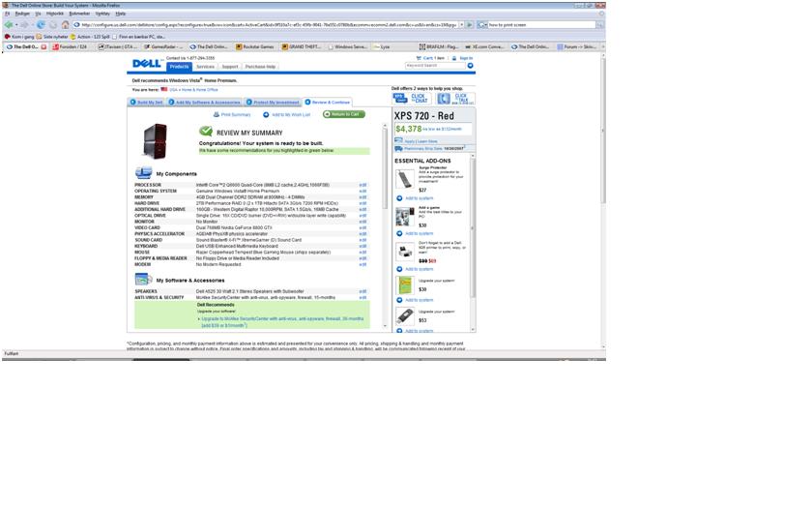This screenshot has width=812, height=508.
Task: Click the plus icon for Add to Wish List
Action: 266,114
